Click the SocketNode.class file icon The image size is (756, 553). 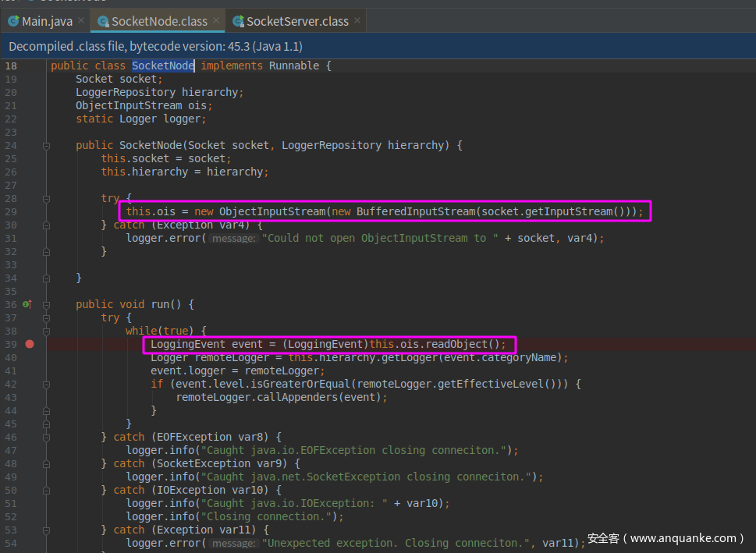click(103, 21)
